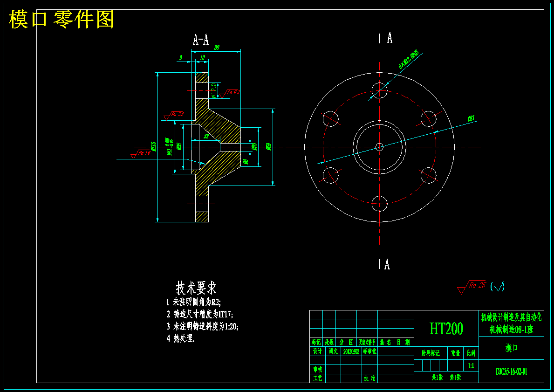Click the "重量" header cell

[x=455, y=353]
